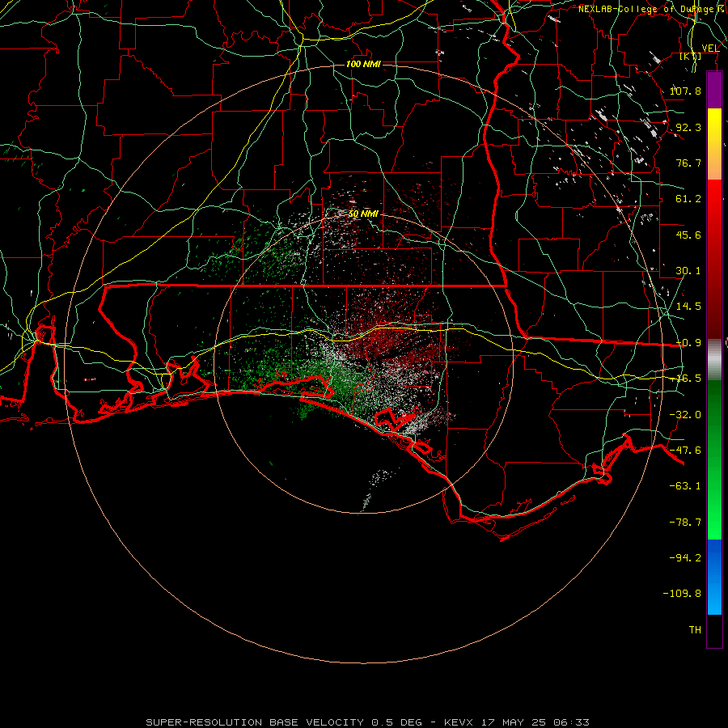Image resolution: width=728 pixels, height=728 pixels.
Task: Select the 61.2 velocity scale value
Action: coord(688,199)
